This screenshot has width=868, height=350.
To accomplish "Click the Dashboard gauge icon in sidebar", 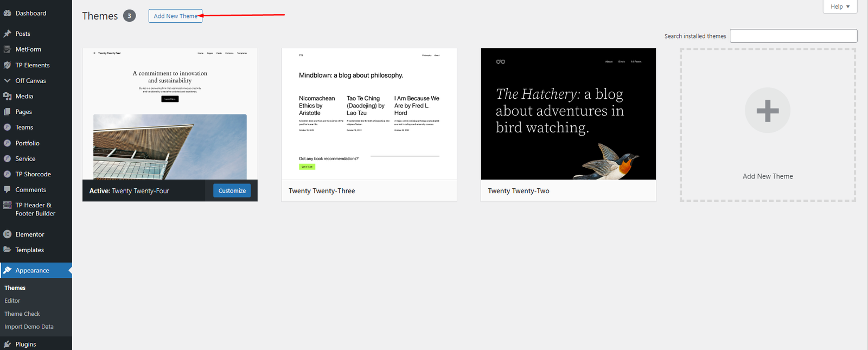I will (x=8, y=13).
